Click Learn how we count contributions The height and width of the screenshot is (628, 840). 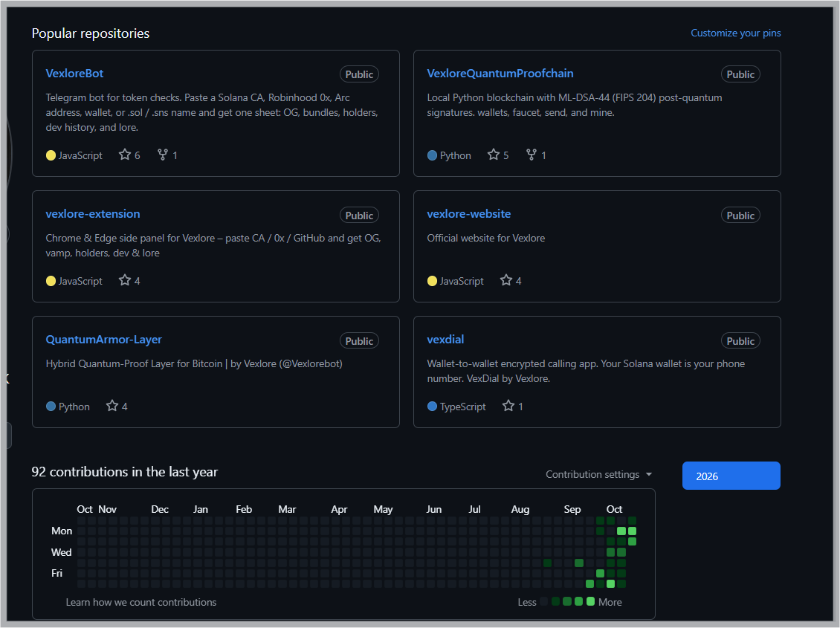[141, 602]
